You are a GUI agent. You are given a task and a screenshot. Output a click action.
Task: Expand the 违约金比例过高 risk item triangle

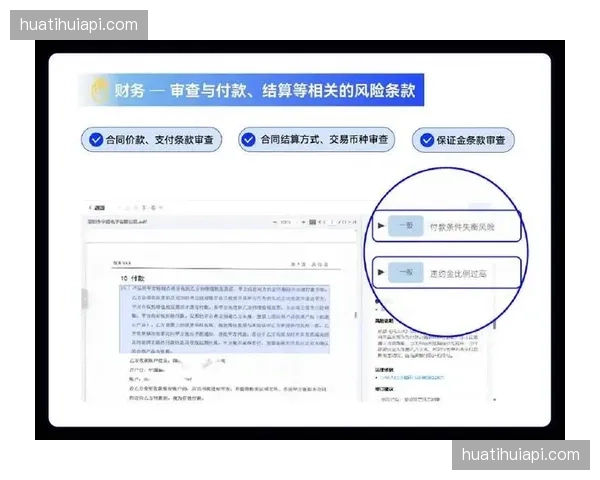click(x=381, y=272)
